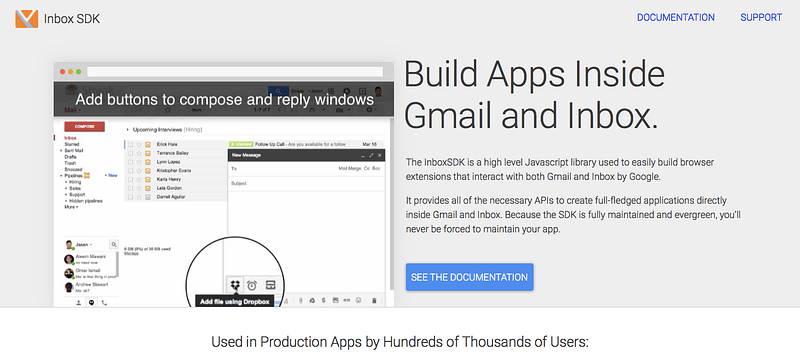Open the Starred folder in sidebar

72,144
